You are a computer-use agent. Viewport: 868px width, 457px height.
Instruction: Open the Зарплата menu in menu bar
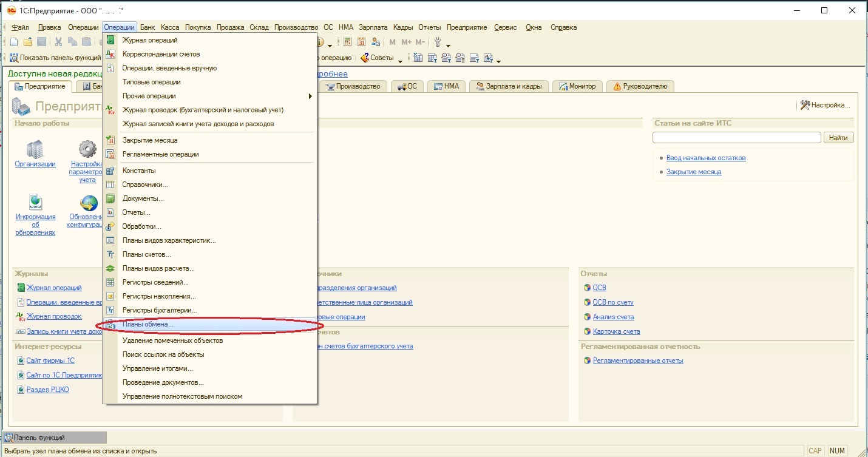[373, 27]
